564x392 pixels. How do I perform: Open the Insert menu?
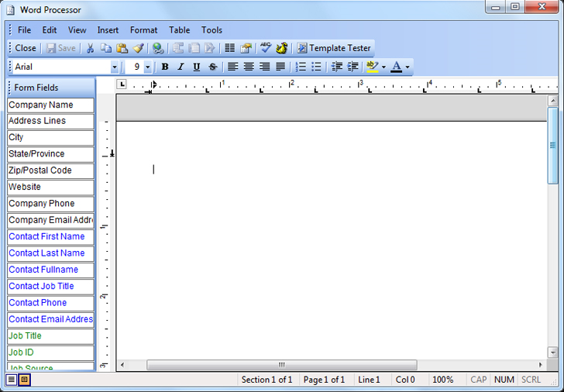click(x=108, y=30)
